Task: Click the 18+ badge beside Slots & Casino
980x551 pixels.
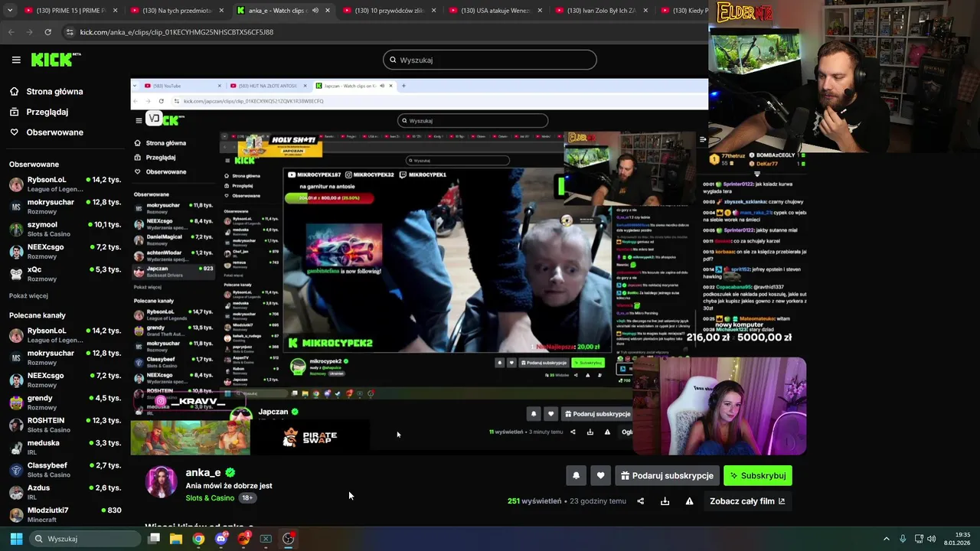Action: [x=247, y=498]
